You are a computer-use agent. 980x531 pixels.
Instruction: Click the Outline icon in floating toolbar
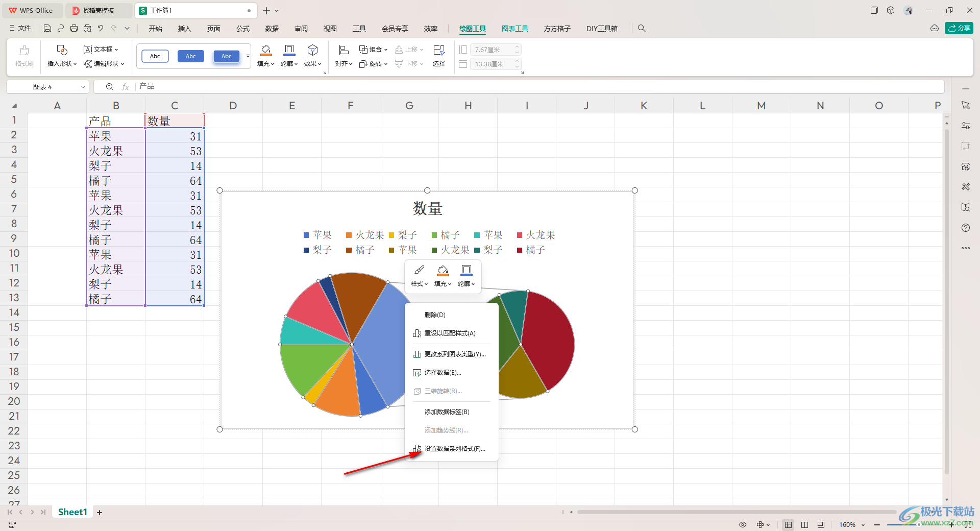[466, 270]
